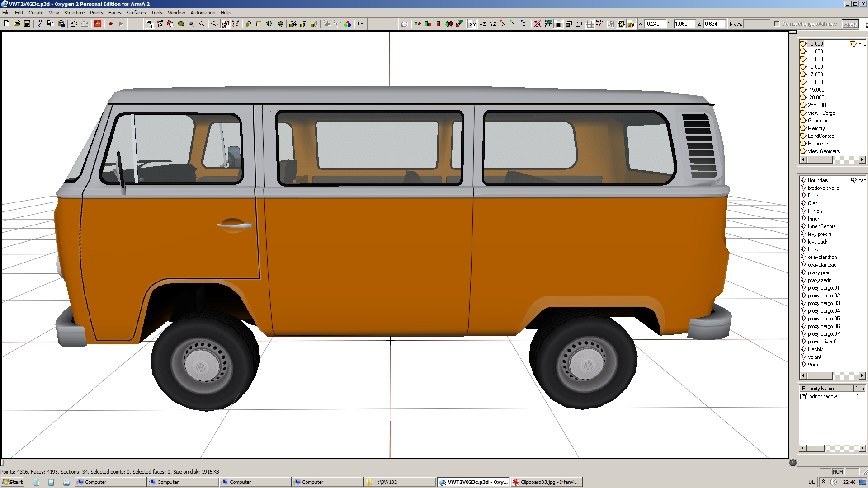Image resolution: width=868 pixels, height=488 pixels.
Task: Select the 0.000 LOD in list
Action: [x=816, y=44]
